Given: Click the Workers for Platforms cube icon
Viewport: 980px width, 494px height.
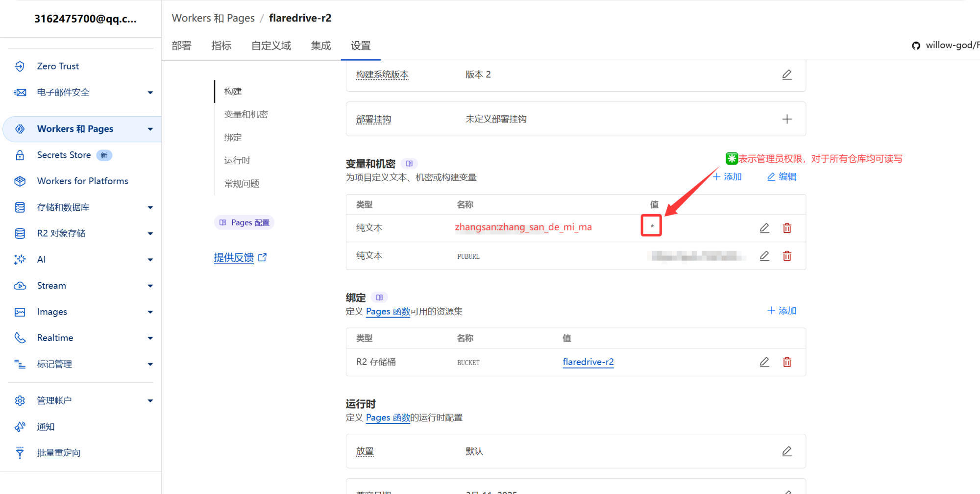Looking at the screenshot, I should (x=20, y=181).
